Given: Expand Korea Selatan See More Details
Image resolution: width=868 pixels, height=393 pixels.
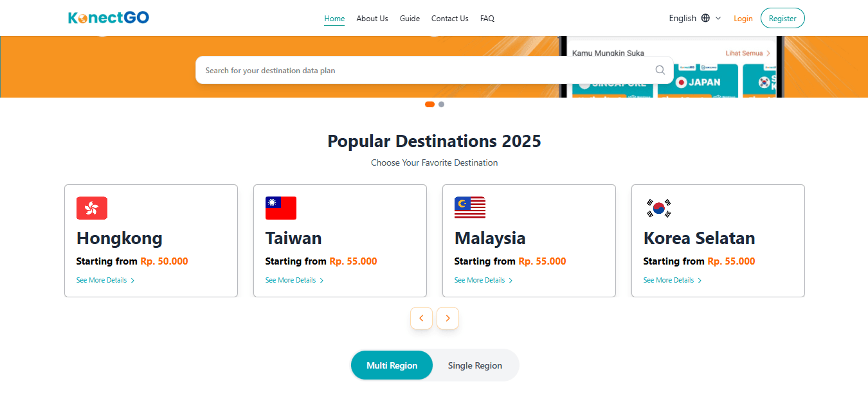Looking at the screenshot, I should tap(673, 281).
